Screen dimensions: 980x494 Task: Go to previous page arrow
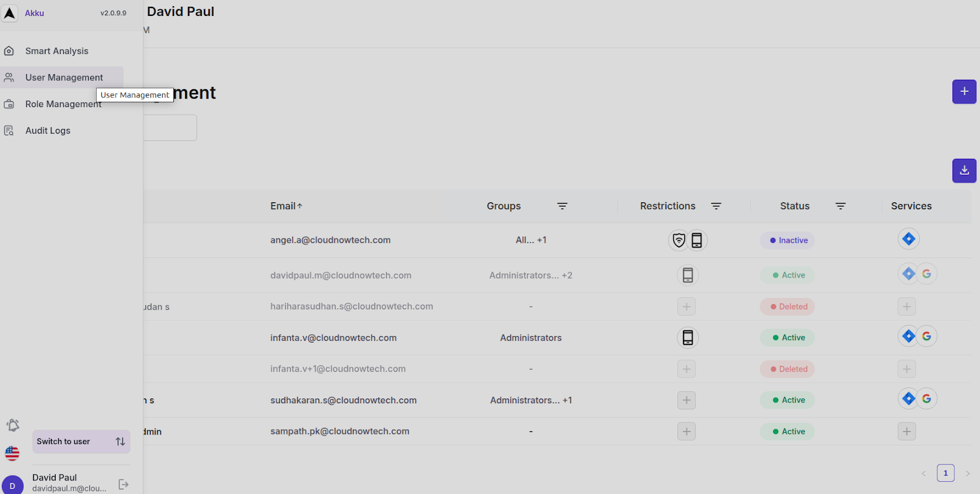(924, 473)
